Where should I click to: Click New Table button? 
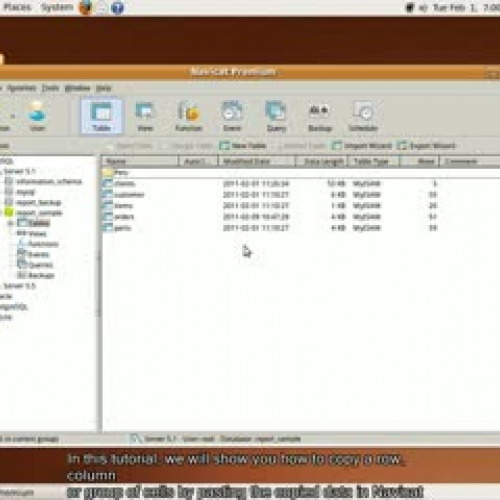[243, 146]
